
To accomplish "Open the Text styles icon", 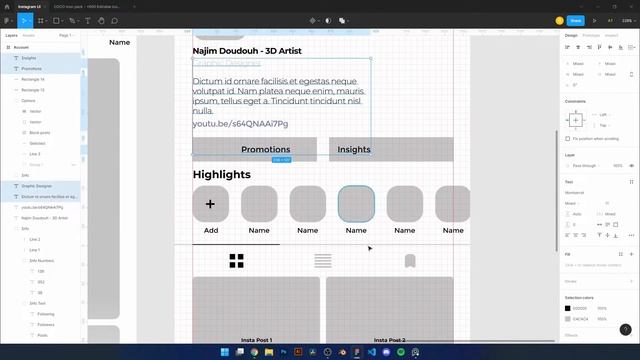I will click(631, 182).
